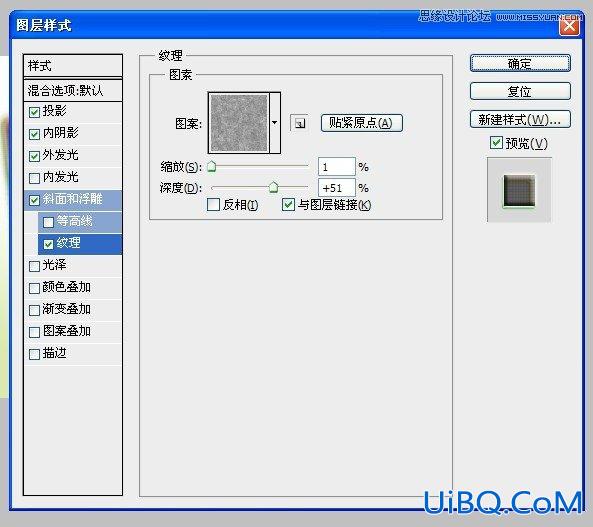Click the new preset from current pattern icon
The width and height of the screenshot is (593, 527).
coord(299,123)
